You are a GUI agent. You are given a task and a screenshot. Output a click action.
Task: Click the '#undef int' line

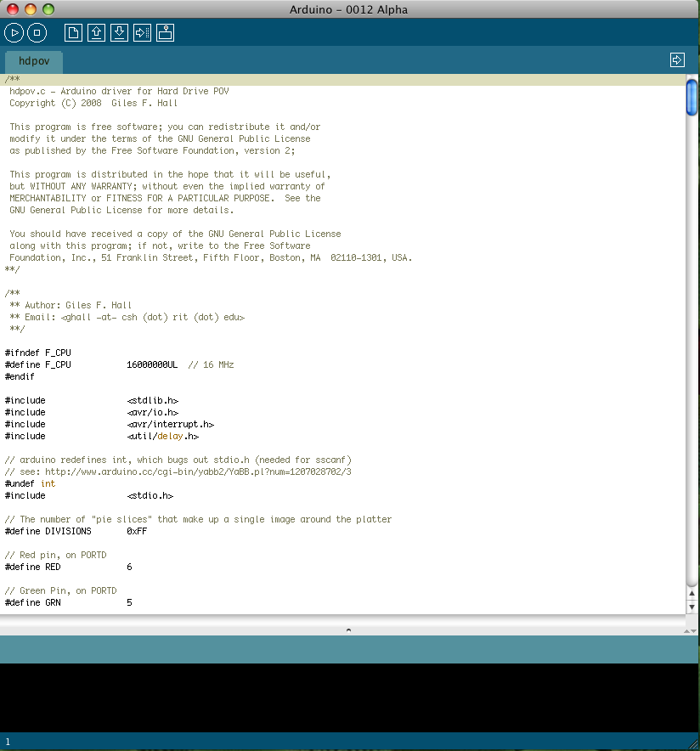click(x=31, y=483)
